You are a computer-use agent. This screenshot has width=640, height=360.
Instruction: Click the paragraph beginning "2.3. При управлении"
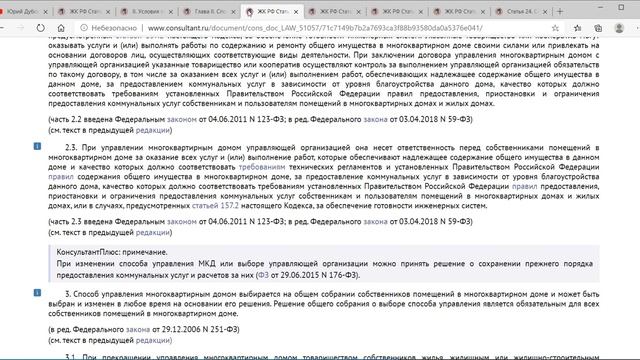click(324, 177)
